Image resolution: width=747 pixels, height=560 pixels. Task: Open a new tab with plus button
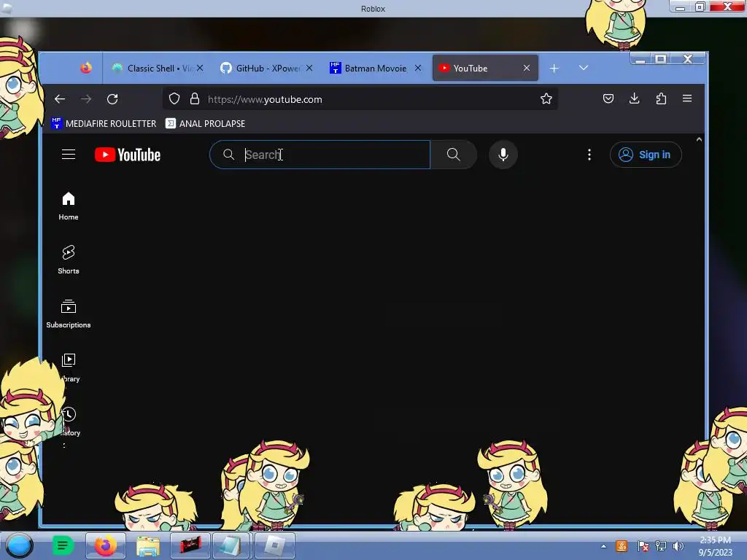(x=554, y=69)
